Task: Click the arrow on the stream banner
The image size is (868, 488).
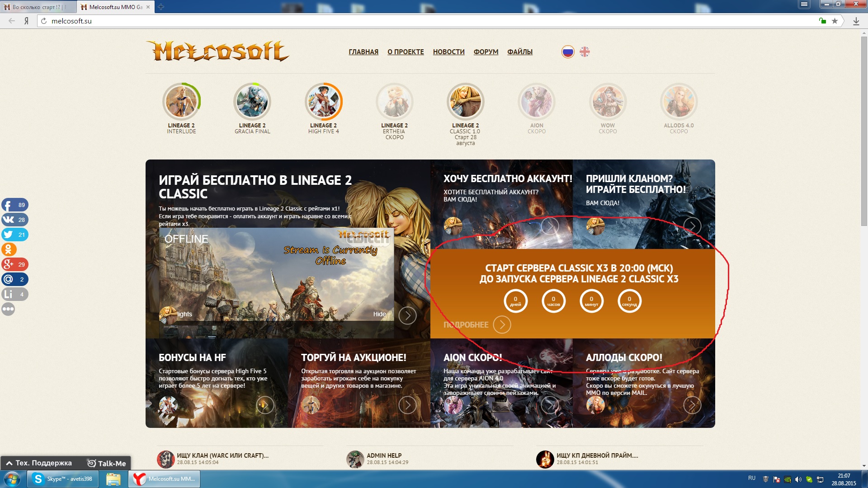Action: click(x=407, y=315)
